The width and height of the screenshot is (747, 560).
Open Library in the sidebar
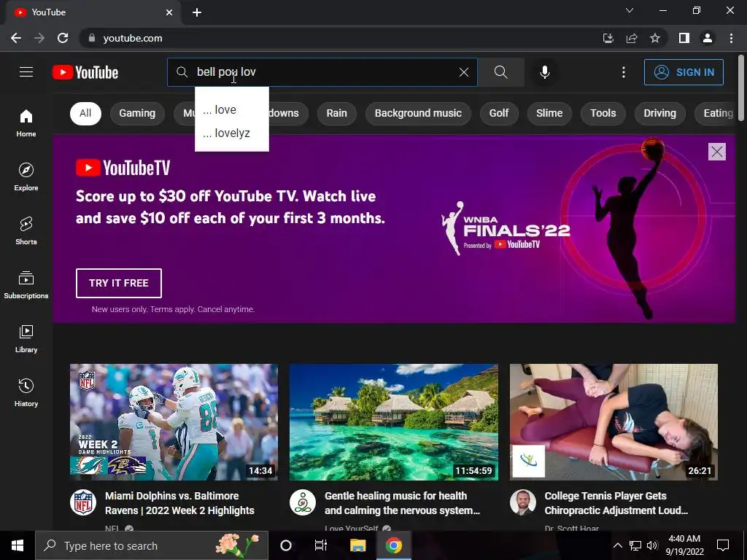click(x=26, y=338)
